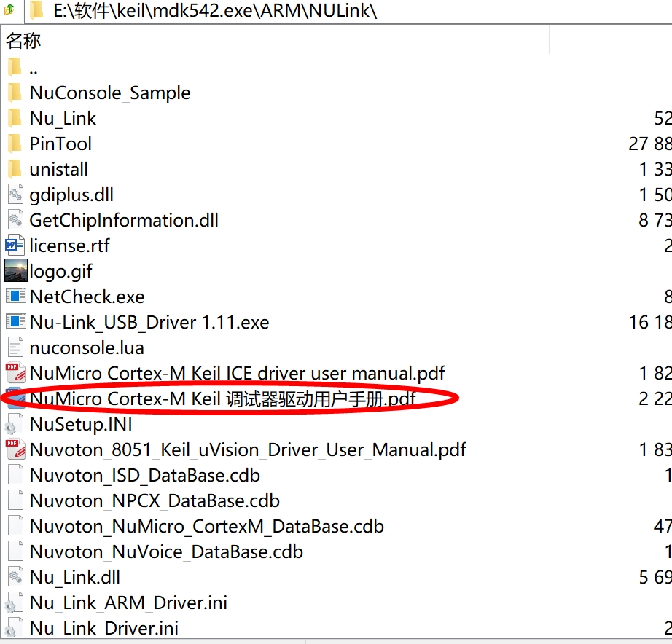
Task: Select Nuvoton_ISD_DataBase.cdb file name
Action: pos(145,476)
